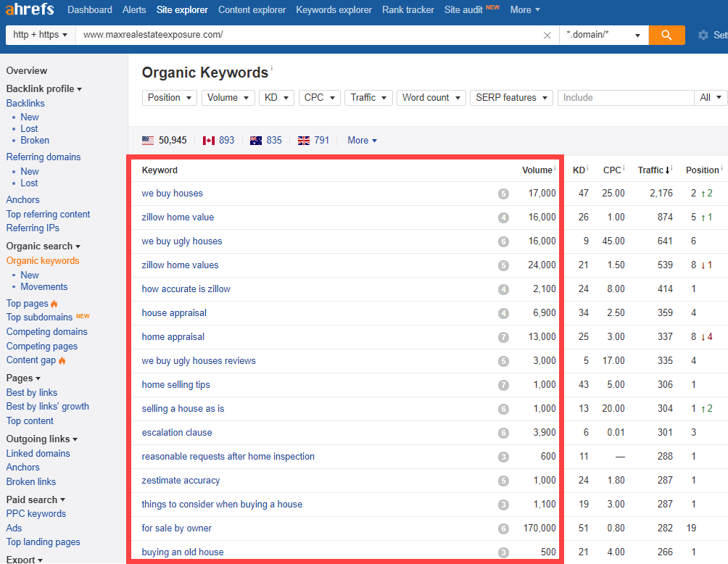This screenshot has height=564, width=728.
Task: Open the Position filter dropdown
Action: [170, 97]
